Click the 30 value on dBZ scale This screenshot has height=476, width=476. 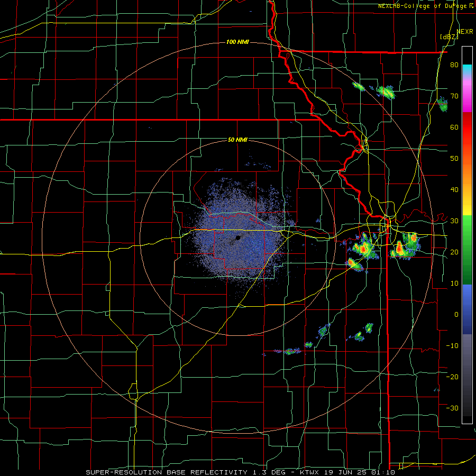pos(454,221)
